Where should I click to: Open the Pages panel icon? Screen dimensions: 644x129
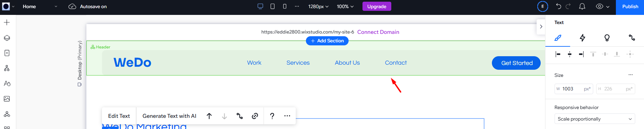(7, 53)
